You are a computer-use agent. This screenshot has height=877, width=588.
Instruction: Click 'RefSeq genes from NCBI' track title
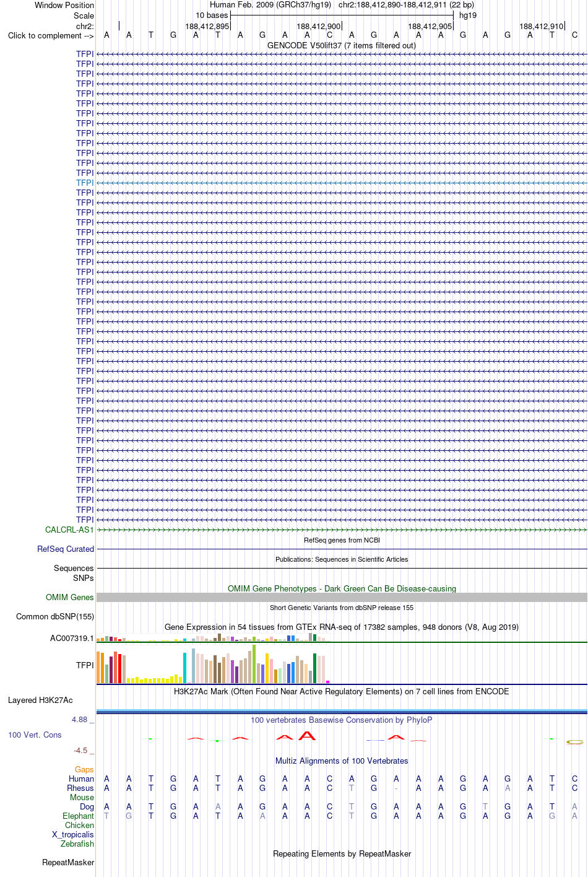(342, 540)
